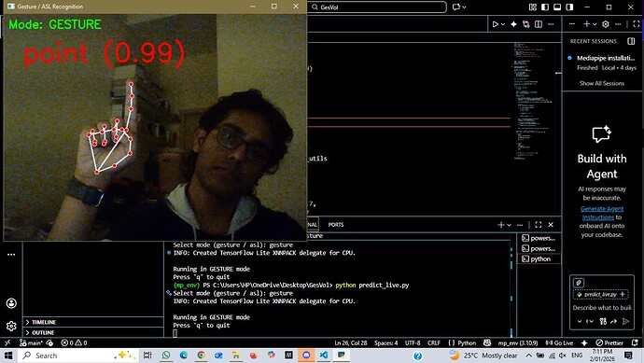
Task: Maximize the terminal panel size
Action: pyautogui.click(x=539, y=225)
